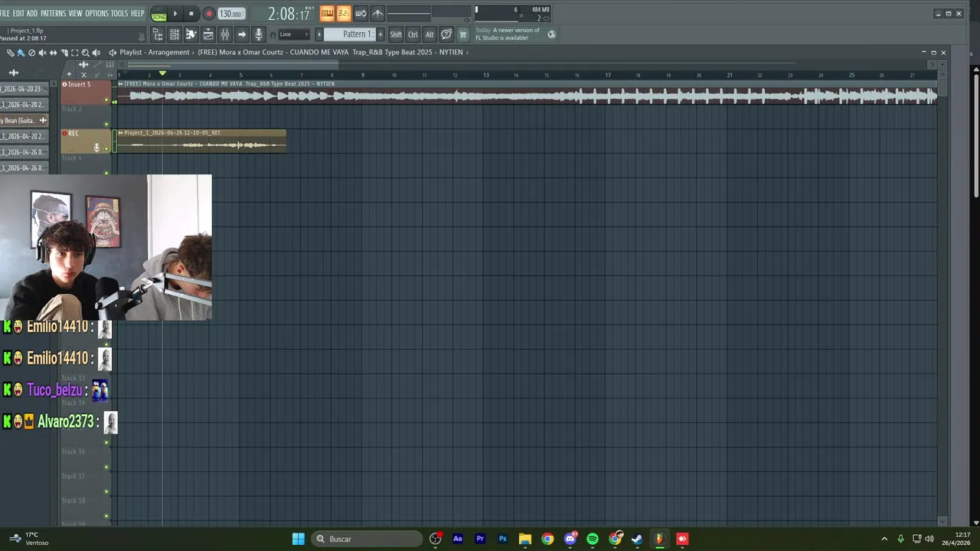Click the Ctrl button

coord(413,34)
